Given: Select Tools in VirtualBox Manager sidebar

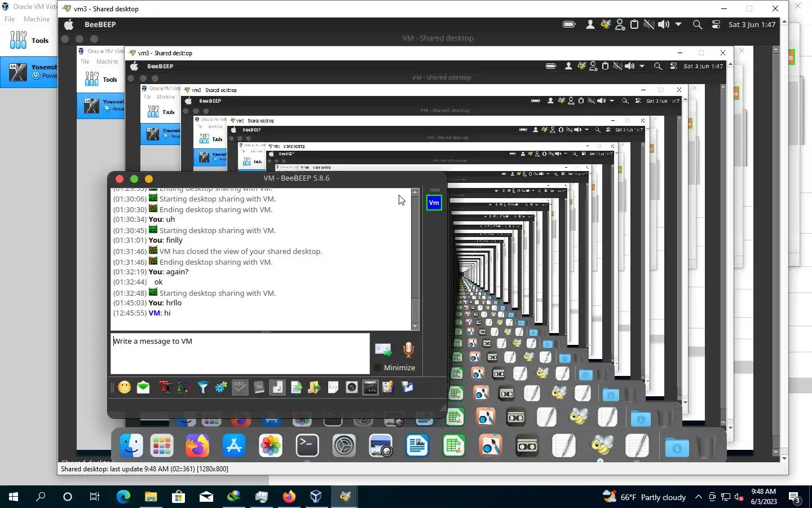Looking at the screenshot, I should [29, 41].
